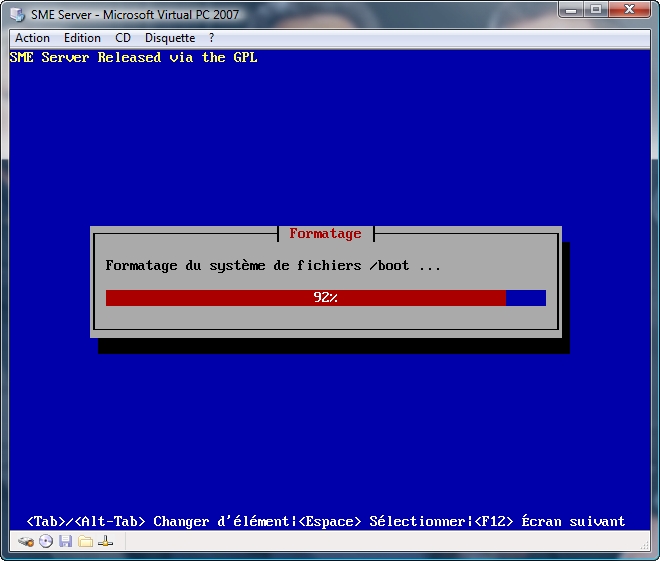Screen dimensions: 660x561
Task: Click 'SME Server Released via the GPL' header
Action: [x=133, y=57]
